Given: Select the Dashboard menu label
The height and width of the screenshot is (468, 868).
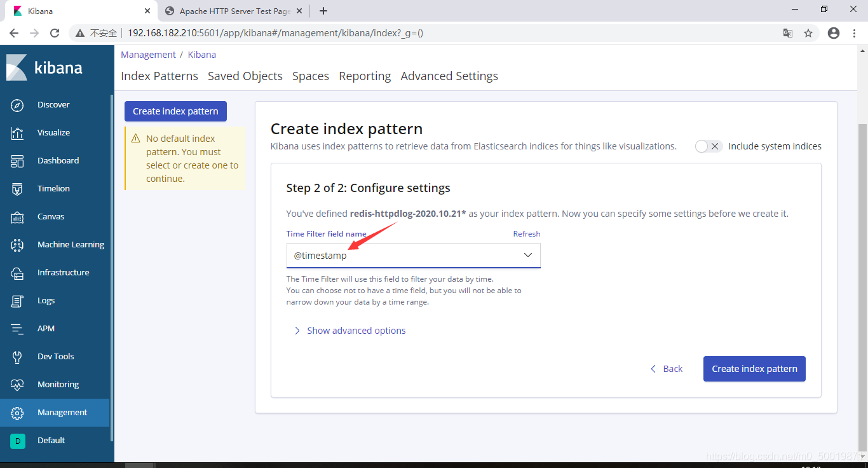Looking at the screenshot, I should (x=58, y=161).
